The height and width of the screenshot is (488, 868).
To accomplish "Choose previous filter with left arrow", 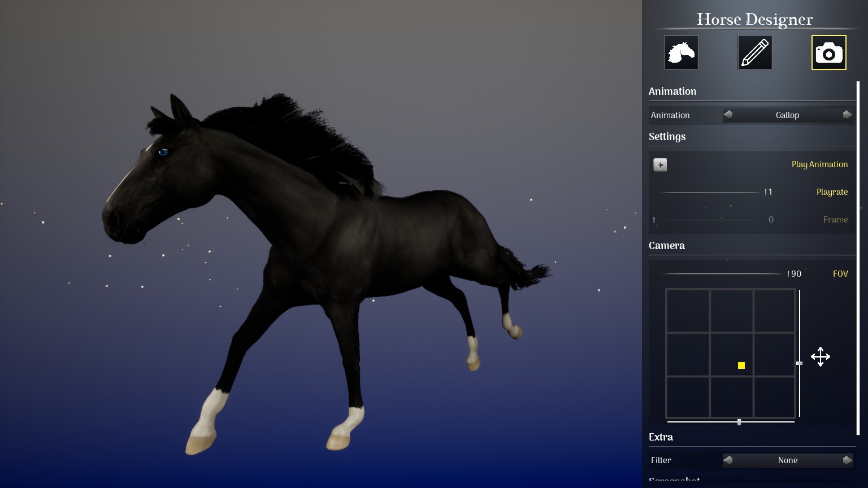I will pyautogui.click(x=728, y=460).
